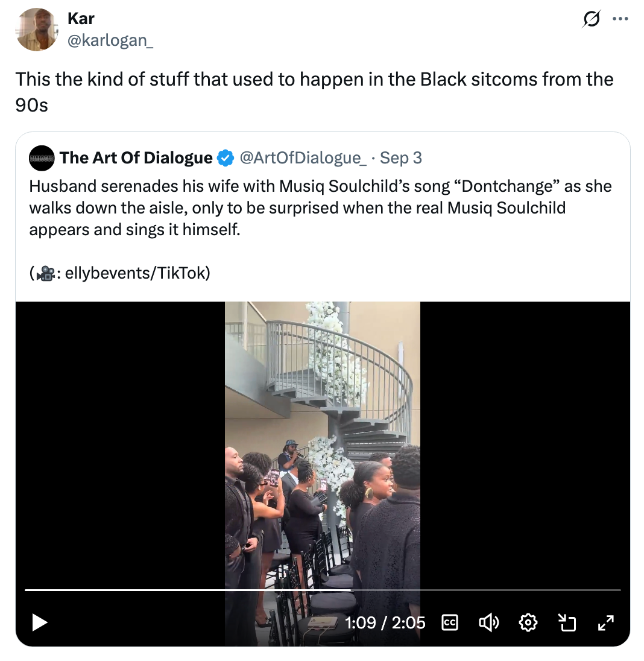Click the blue verified badge
This screenshot has width=644, height=661.
[x=226, y=158]
